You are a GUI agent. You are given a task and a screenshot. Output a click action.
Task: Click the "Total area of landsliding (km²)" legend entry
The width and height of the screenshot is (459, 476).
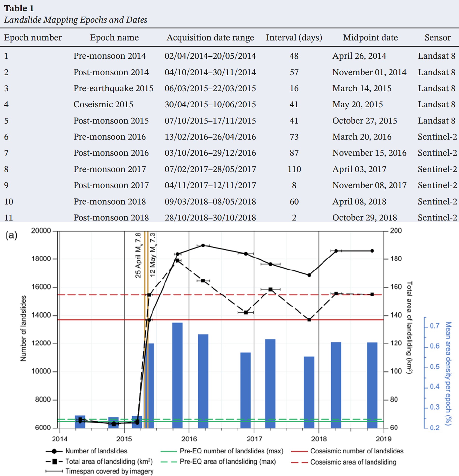(x=99, y=462)
